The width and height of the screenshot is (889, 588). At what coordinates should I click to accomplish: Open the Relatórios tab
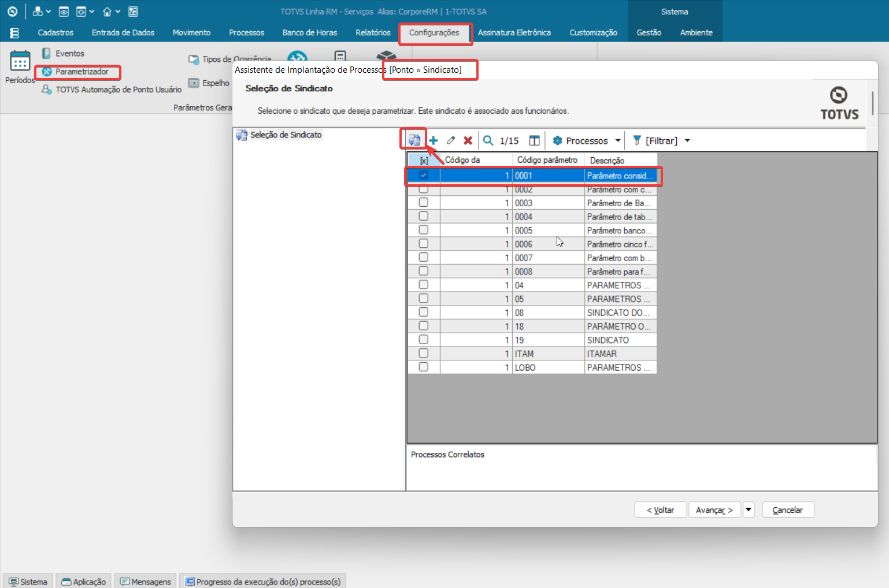(373, 33)
